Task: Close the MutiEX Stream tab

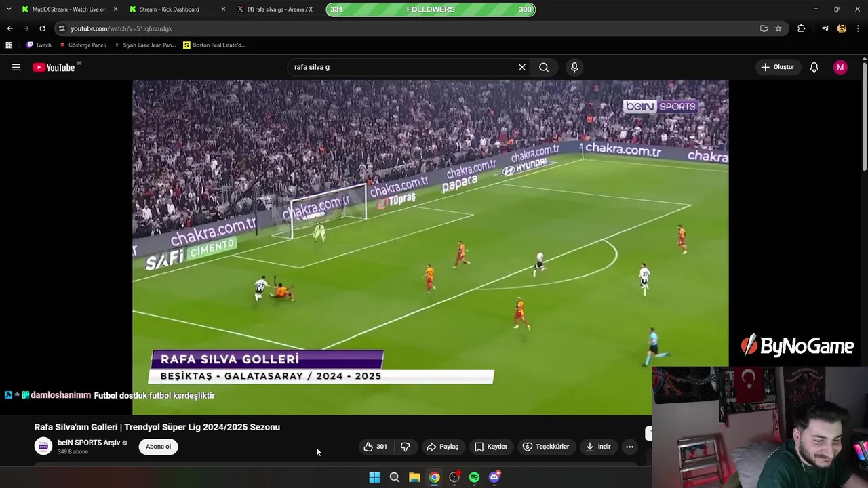Action: pyautogui.click(x=115, y=9)
